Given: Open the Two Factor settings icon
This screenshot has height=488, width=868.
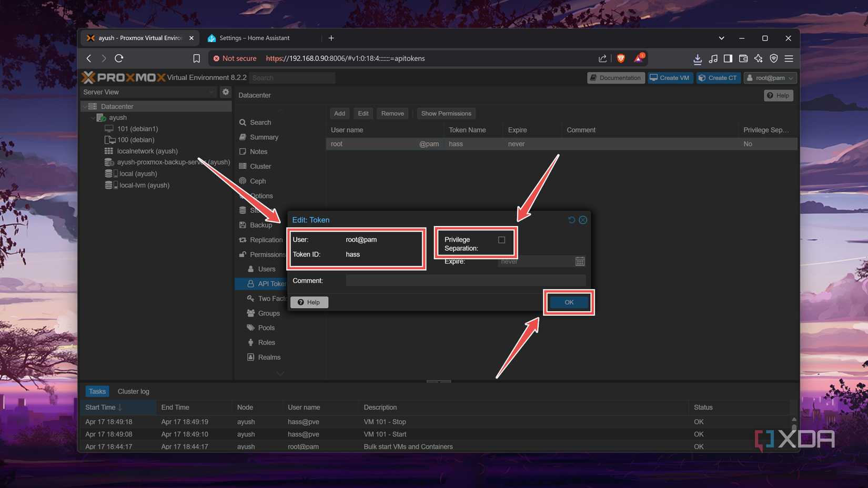Looking at the screenshot, I should 250,298.
